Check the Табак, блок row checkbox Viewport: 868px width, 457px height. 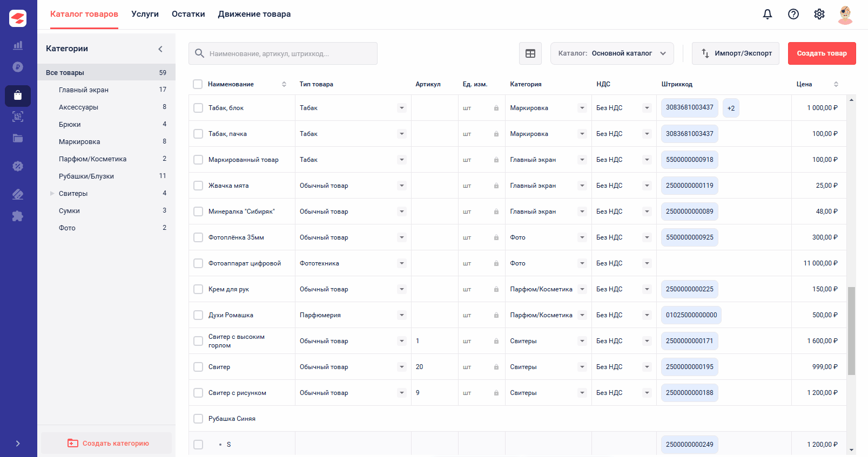point(198,108)
